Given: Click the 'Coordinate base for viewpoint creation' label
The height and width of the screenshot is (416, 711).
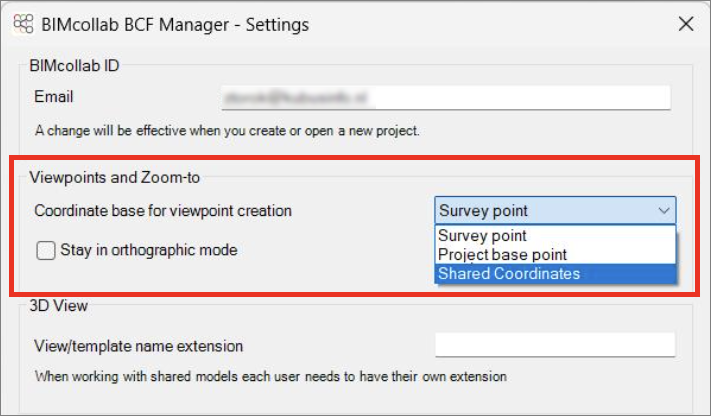Looking at the screenshot, I should tap(163, 211).
